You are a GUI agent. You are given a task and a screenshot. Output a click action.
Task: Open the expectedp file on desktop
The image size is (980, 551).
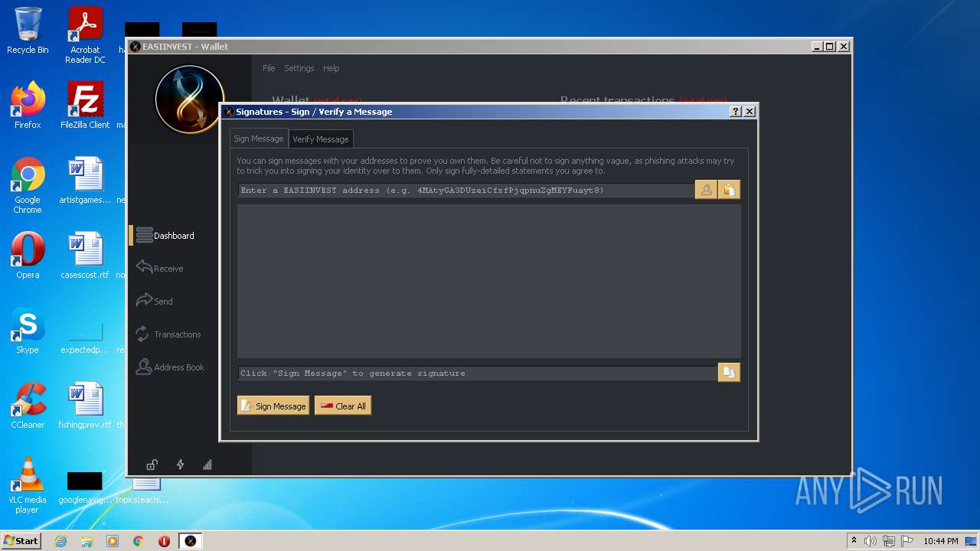pos(85,337)
